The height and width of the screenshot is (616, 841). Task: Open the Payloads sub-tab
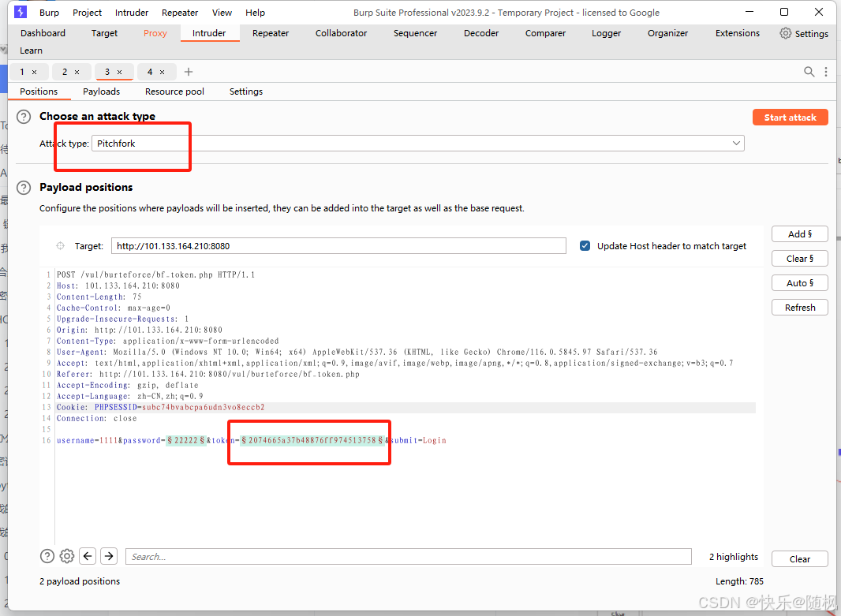(x=101, y=91)
